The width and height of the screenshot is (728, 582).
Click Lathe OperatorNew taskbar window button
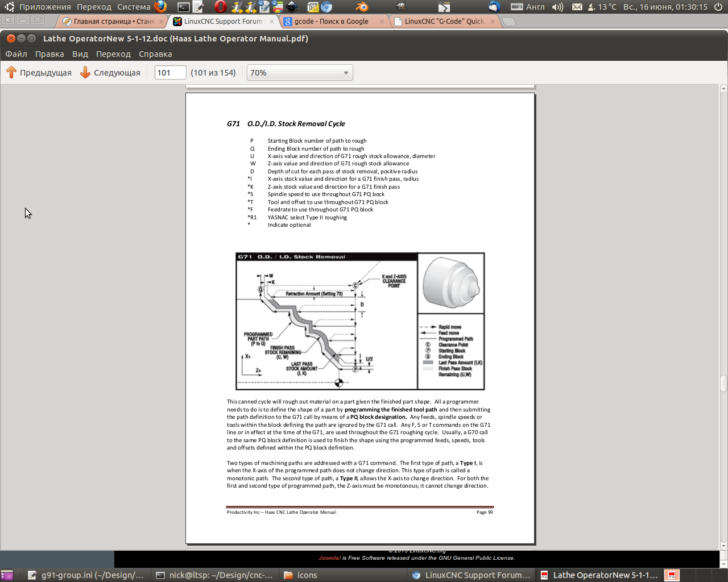tap(599, 575)
